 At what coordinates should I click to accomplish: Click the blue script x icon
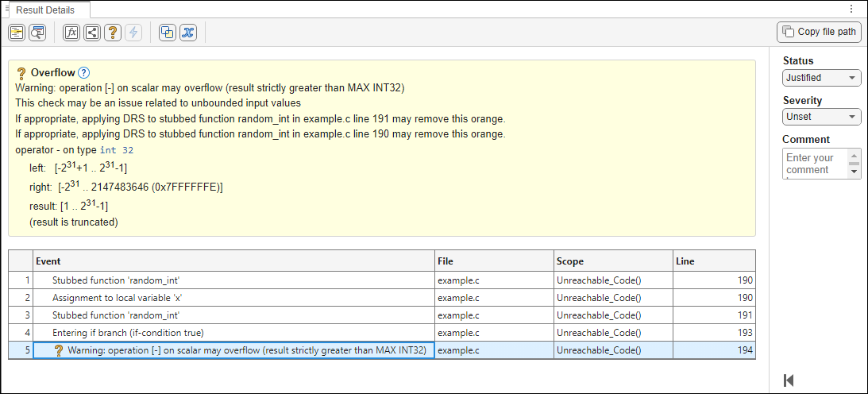point(187,33)
